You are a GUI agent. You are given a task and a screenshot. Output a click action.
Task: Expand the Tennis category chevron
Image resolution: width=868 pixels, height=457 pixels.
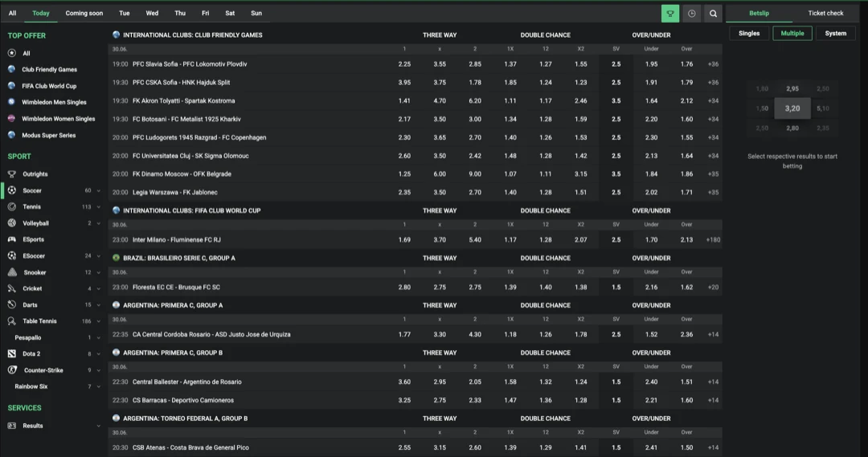click(99, 207)
